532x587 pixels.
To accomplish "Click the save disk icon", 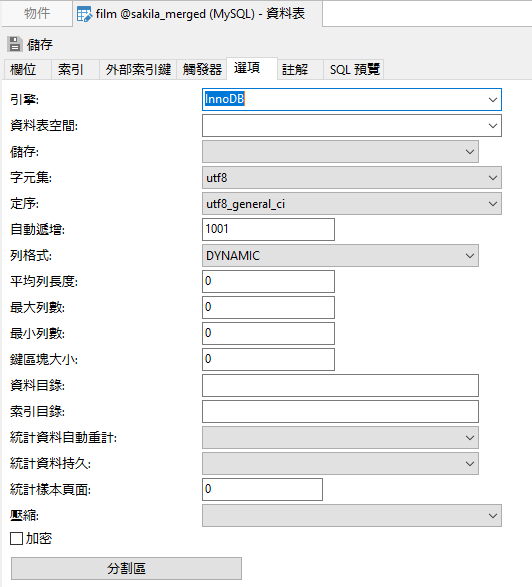I will tap(15, 44).
